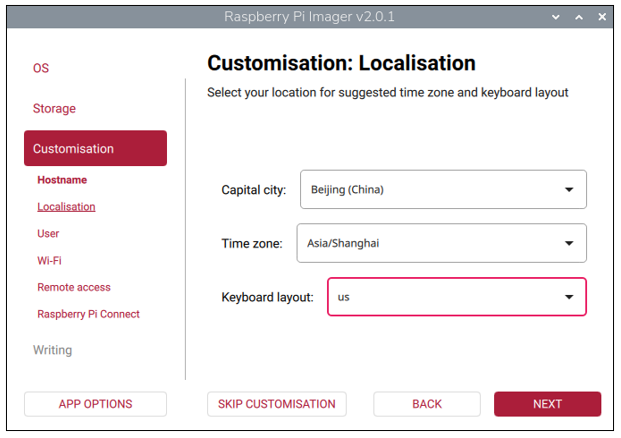Proceed with the NEXT button
The height and width of the screenshot is (438, 621).
(547, 404)
